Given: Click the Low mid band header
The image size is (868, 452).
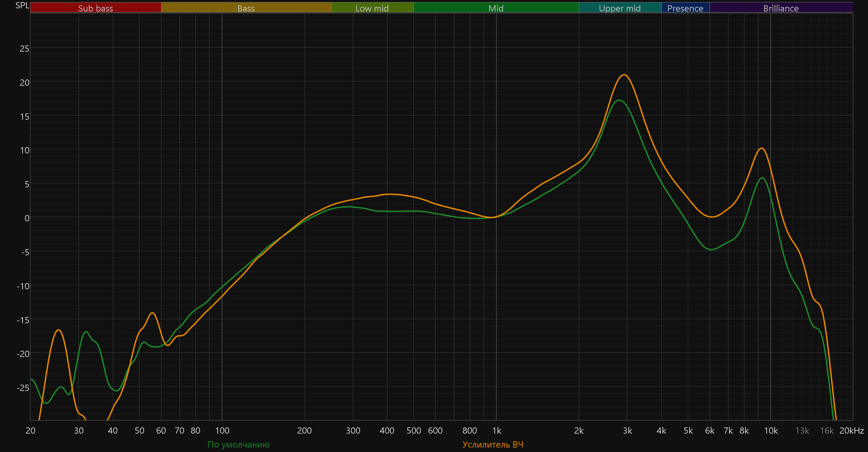Looking at the screenshot, I should point(372,8).
